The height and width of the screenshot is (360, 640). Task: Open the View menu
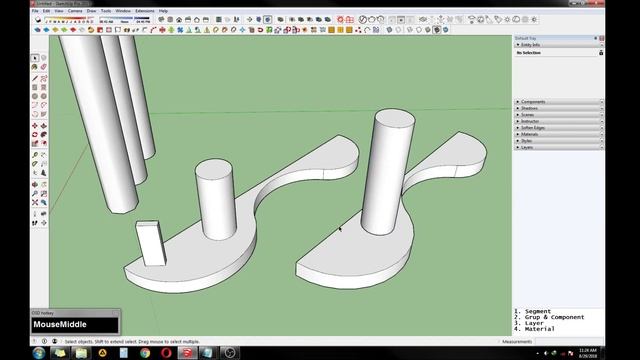(59, 11)
